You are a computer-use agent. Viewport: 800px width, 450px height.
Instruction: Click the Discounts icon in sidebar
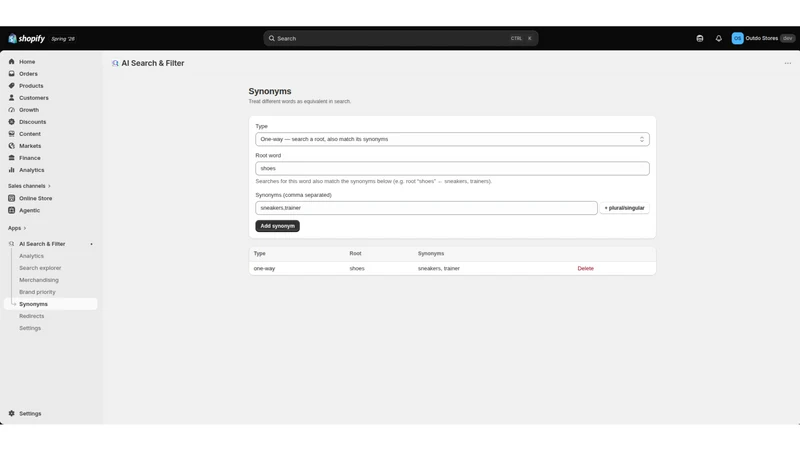[x=11, y=122]
